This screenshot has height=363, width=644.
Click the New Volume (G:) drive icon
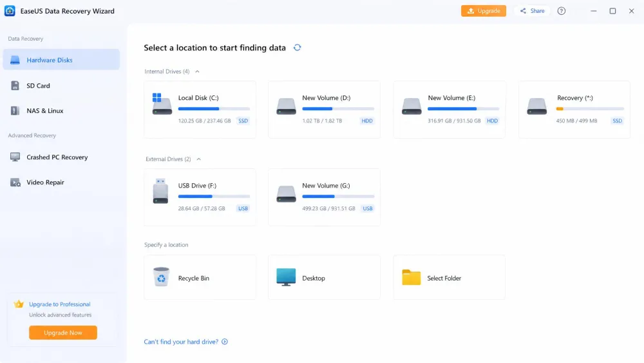287,194
